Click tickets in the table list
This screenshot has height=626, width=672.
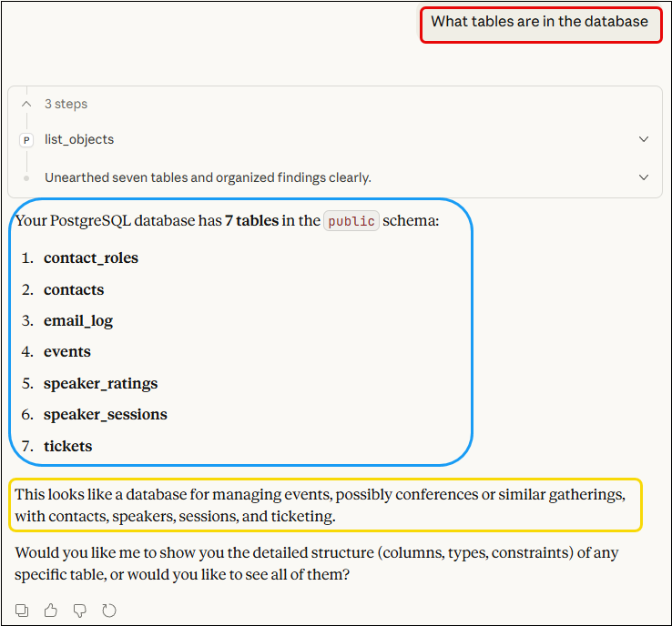[68, 447]
